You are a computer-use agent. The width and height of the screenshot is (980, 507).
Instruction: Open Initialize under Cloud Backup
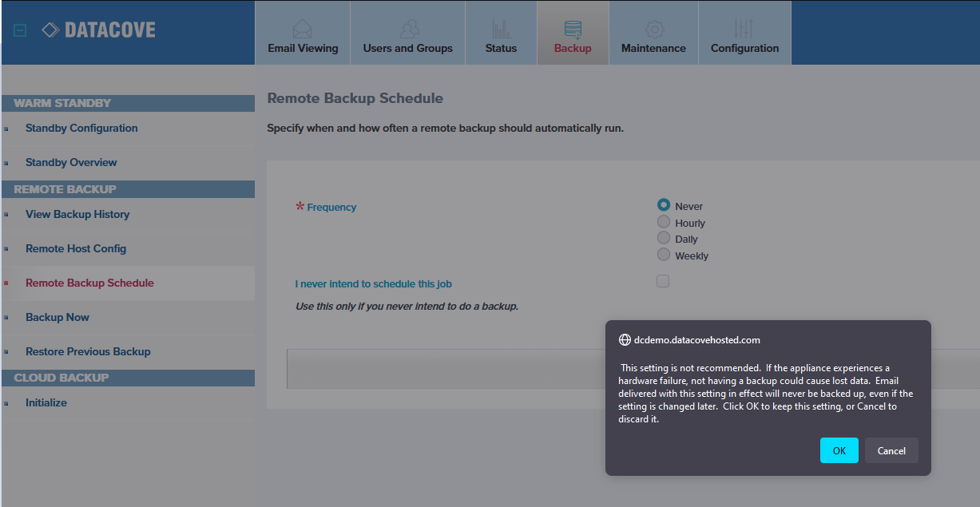point(46,402)
